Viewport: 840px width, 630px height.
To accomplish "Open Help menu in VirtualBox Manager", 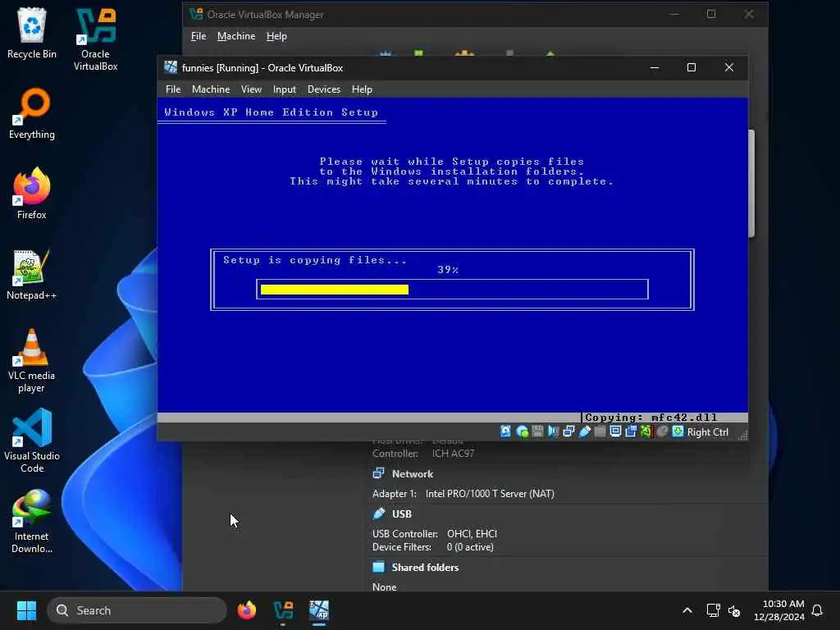I will [x=276, y=36].
